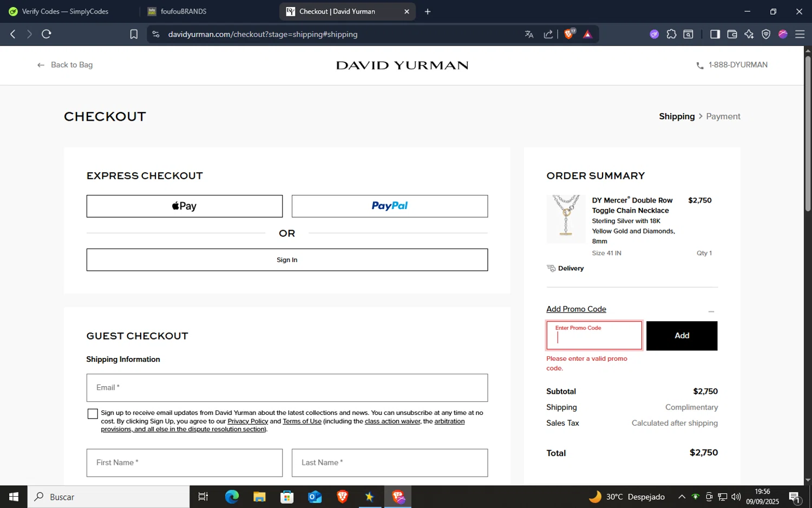Open the browser hamburger menu

pos(800,34)
